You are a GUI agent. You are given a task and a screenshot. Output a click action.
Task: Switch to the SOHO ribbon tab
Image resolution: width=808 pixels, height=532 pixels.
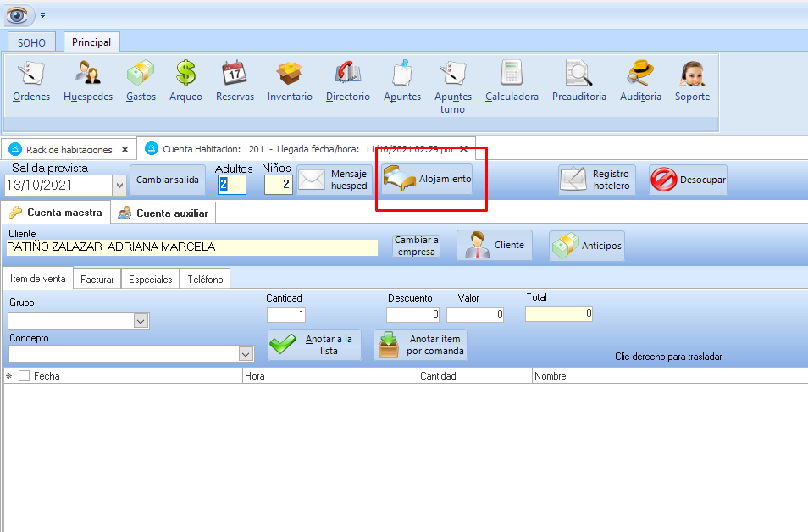(32, 42)
